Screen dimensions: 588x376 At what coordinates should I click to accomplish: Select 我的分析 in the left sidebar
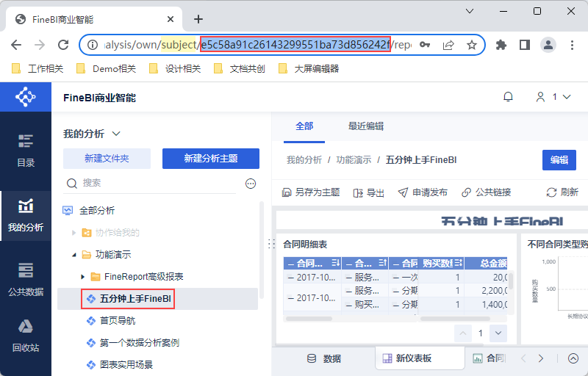[26, 215]
